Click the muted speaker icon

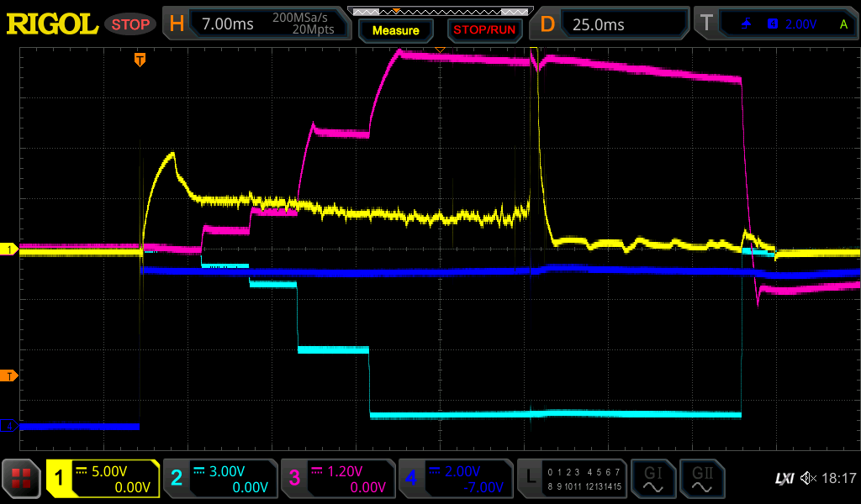[x=807, y=479]
